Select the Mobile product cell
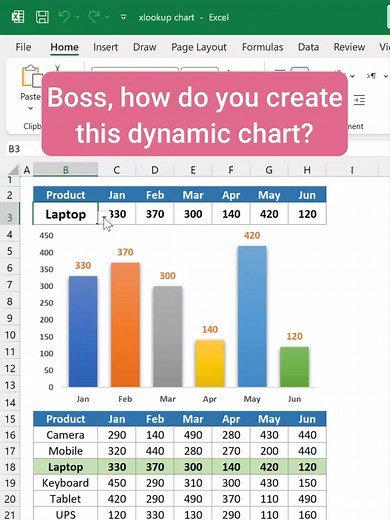The height and width of the screenshot is (520, 390). click(x=65, y=451)
